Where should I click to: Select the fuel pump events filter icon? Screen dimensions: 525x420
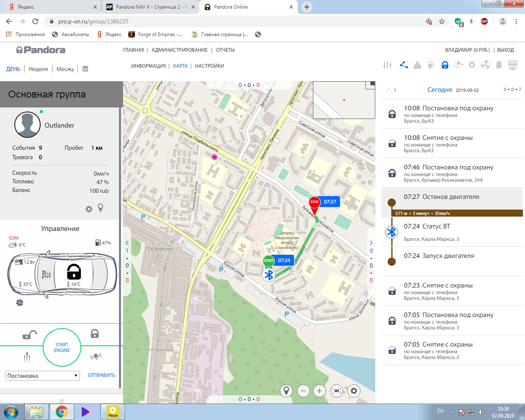431,65
